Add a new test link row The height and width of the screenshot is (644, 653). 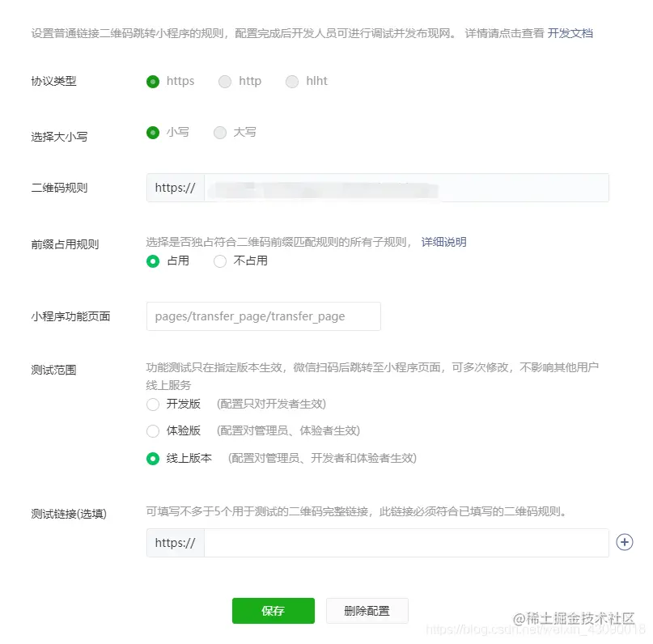(624, 543)
